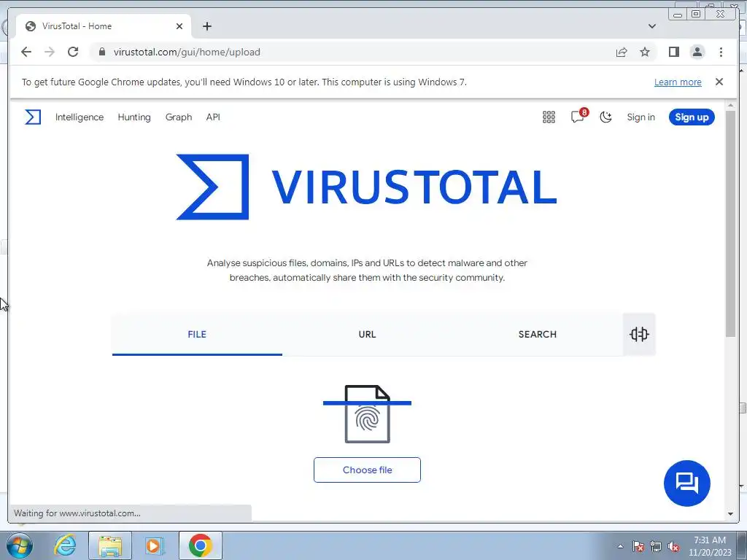Launch Internet Explorer from taskbar
Screen dimensions: 747x560
[65, 545]
